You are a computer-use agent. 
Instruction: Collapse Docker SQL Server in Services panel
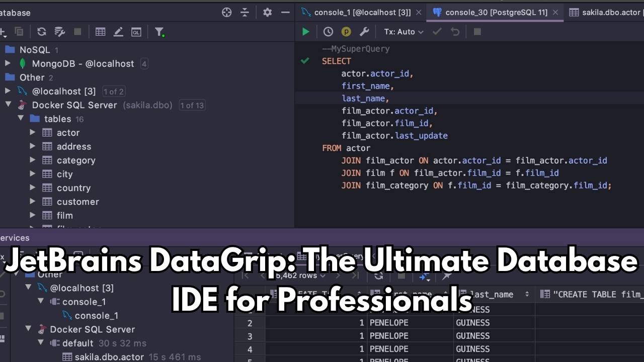pyautogui.click(x=29, y=329)
